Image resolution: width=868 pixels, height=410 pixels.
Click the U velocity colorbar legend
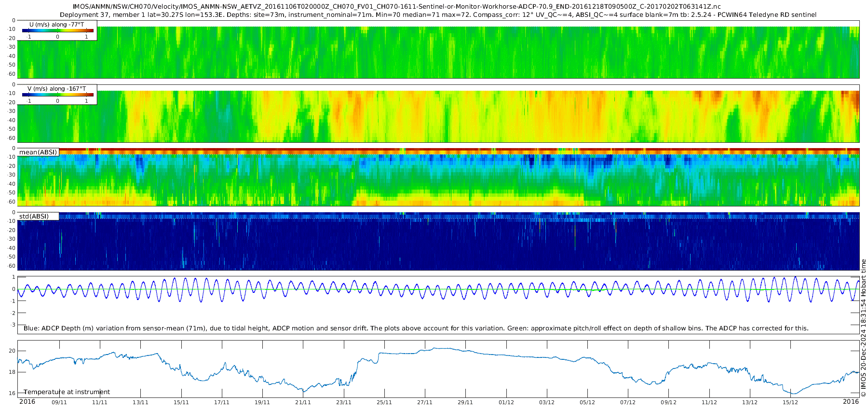click(57, 31)
